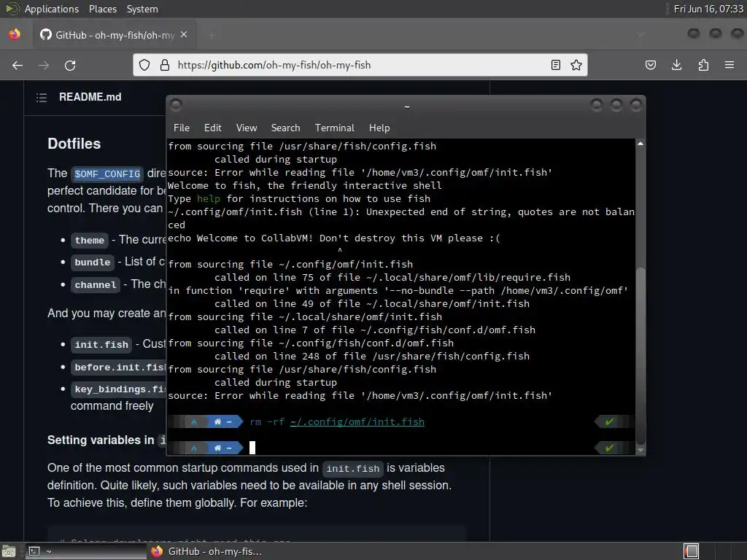Viewport: 747px width, 560px height.
Task: Reload the GitHub page
Action: coord(70,65)
